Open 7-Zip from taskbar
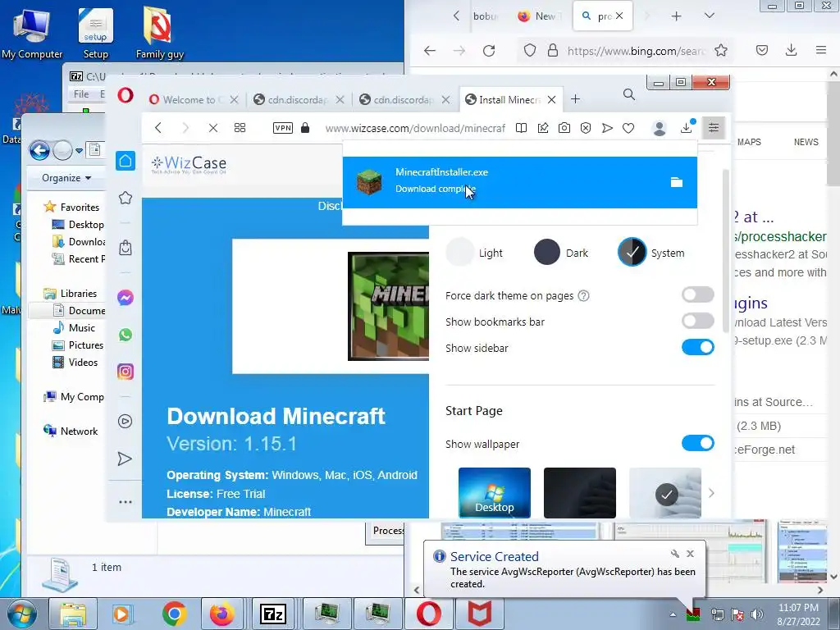Screen dimensions: 840x630 click(272, 614)
